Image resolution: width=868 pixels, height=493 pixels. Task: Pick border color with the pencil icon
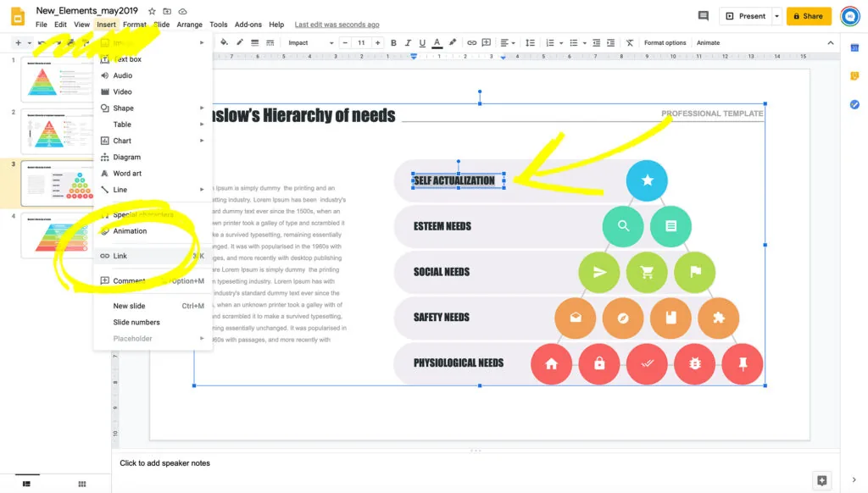239,42
